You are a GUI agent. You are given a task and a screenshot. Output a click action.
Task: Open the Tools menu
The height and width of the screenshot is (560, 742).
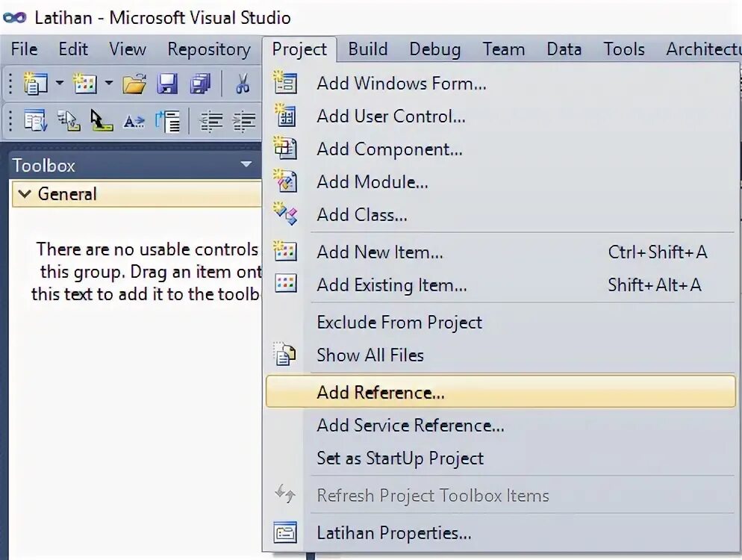pos(624,49)
